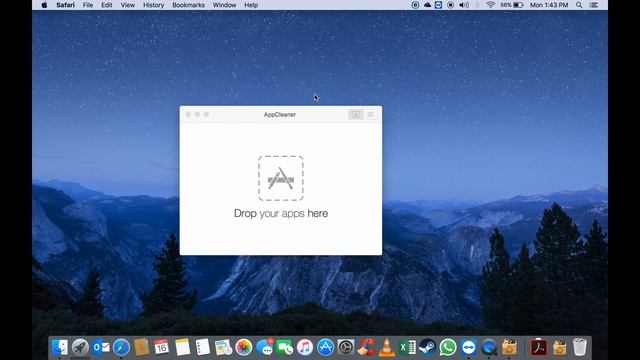The width and height of the screenshot is (640, 360).
Task: Open the Help menu
Action: point(251,5)
